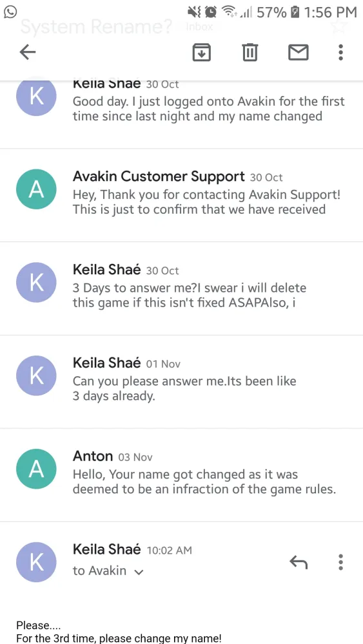Mark as unread with the envelope icon
Viewport: 363px width, 644px height.
tap(299, 52)
